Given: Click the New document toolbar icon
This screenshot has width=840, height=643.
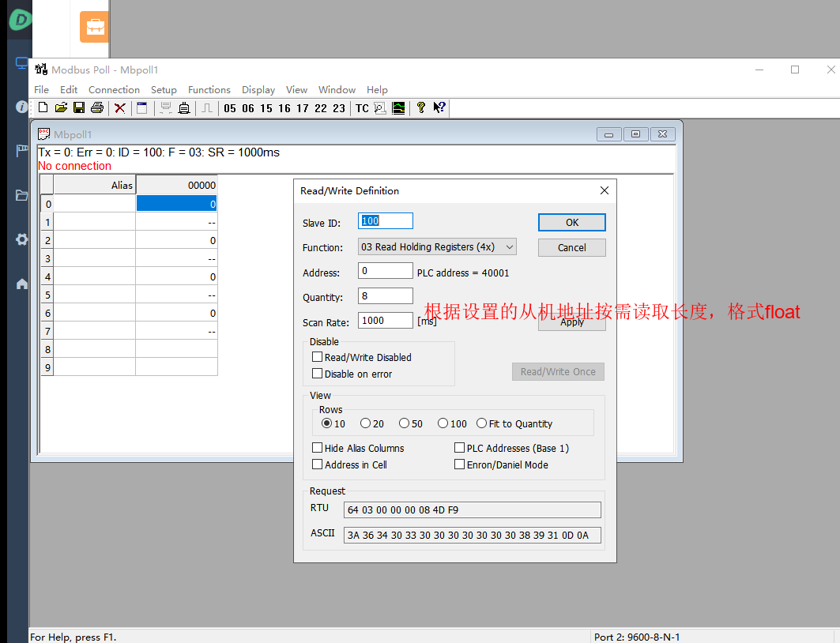Looking at the screenshot, I should pos(43,107).
